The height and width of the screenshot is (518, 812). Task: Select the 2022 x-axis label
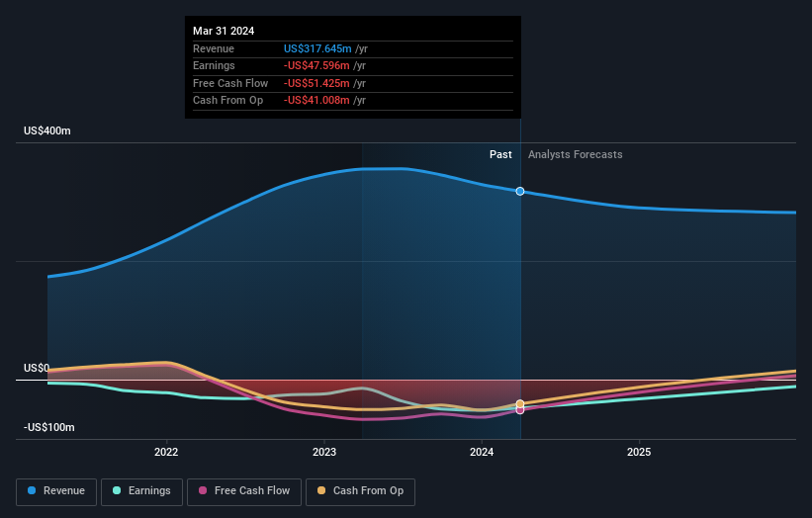(x=166, y=453)
